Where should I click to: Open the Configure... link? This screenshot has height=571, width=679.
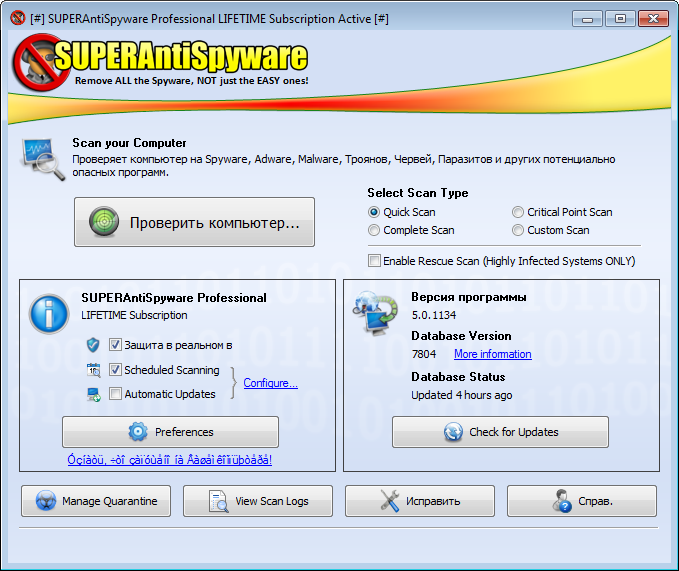point(270,383)
